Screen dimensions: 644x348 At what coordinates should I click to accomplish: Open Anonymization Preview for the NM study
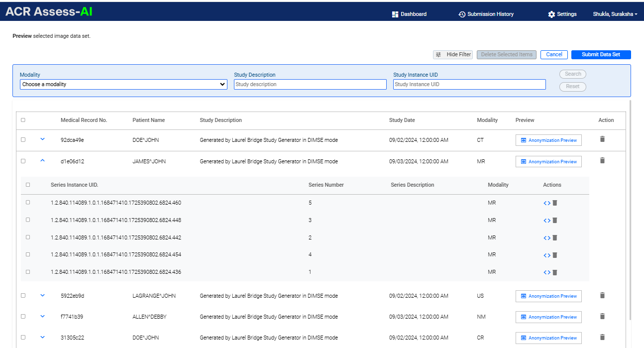click(x=548, y=317)
